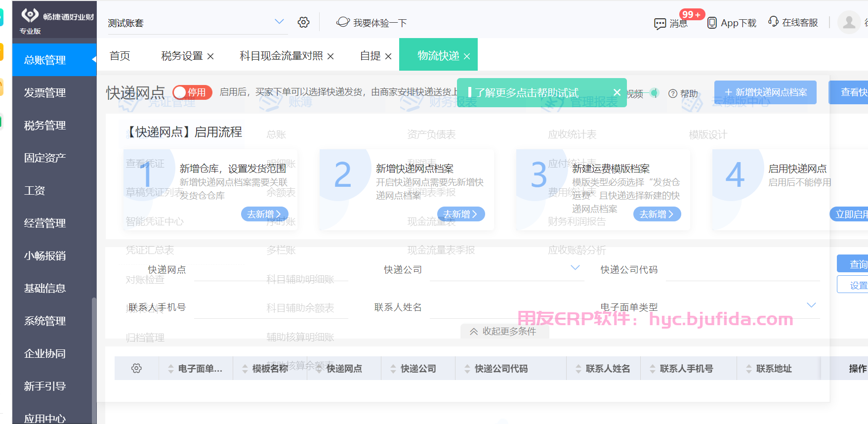The width and height of the screenshot is (868, 424).
Task: Click the sidebar vertical scrollbar
Action: point(94,361)
